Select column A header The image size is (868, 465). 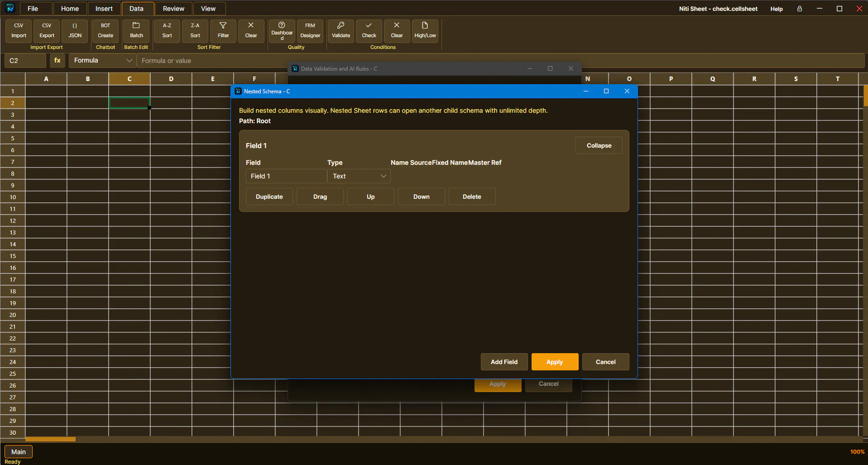46,79
